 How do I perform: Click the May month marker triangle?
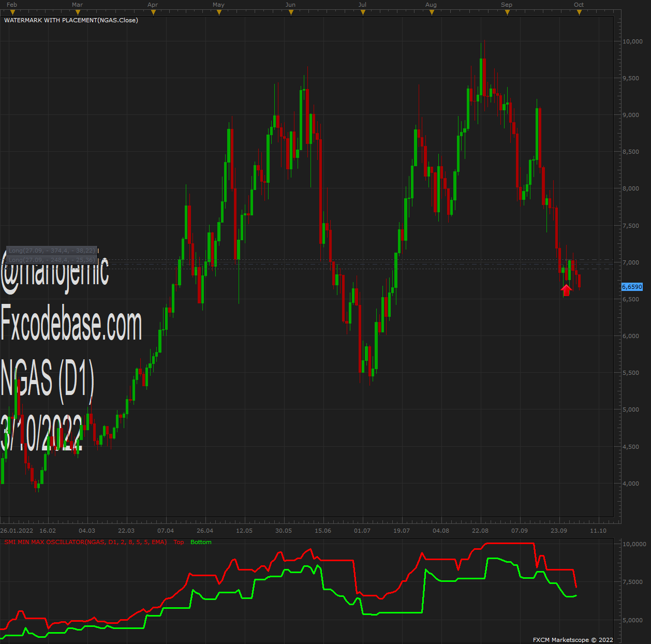click(x=220, y=12)
